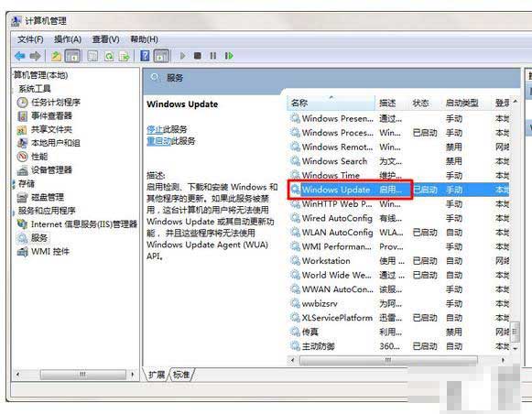532x414 pixels.
Task: Click the 性能 icon in tree
Action: [x=22, y=157]
